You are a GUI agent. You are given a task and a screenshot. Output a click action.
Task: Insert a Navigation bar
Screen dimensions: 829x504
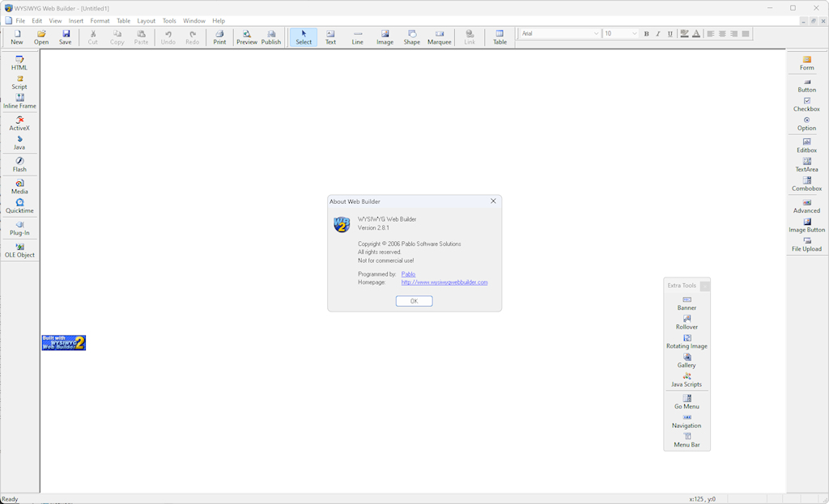click(687, 420)
